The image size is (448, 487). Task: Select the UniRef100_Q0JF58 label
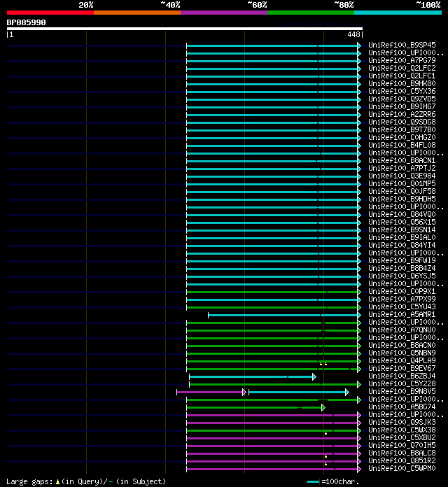pyautogui.click(x=402, y=191)
